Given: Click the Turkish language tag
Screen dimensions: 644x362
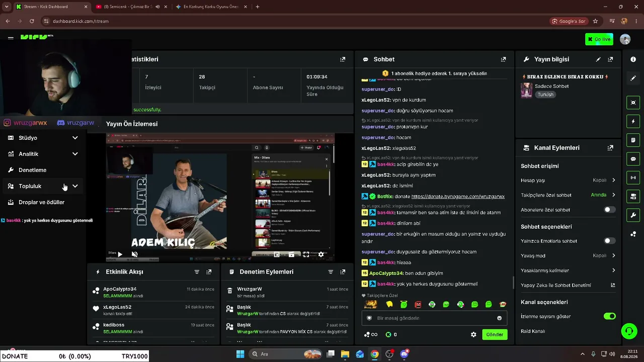Looking at the screenshot, I should pyautogui.click(x=545, y=95).
